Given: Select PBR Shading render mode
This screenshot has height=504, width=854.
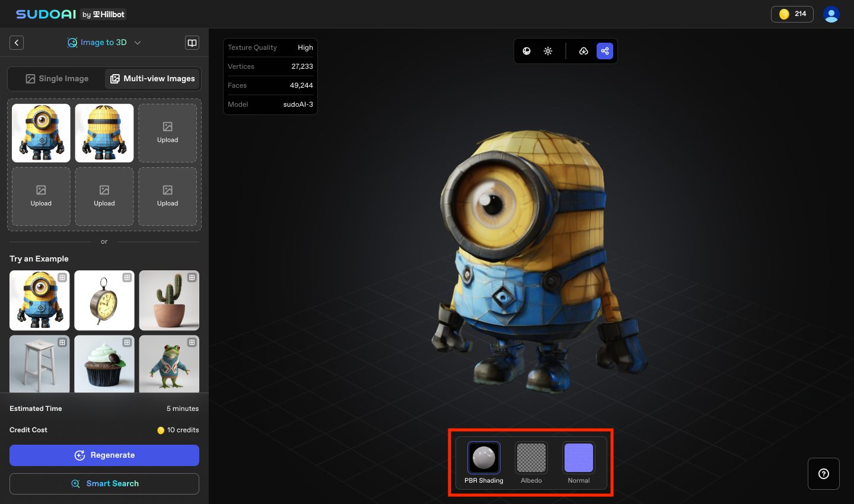Looking at the screenshot, I should pyautogui.click(x=484, y=463).
